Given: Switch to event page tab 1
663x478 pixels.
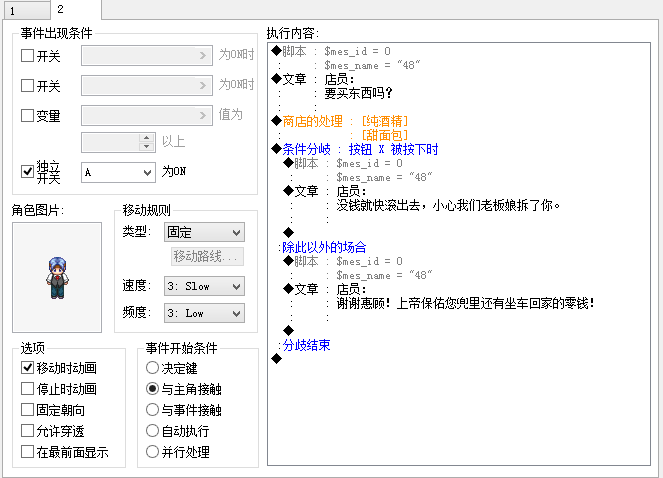Looking at the screenshot, I should 27,11.
